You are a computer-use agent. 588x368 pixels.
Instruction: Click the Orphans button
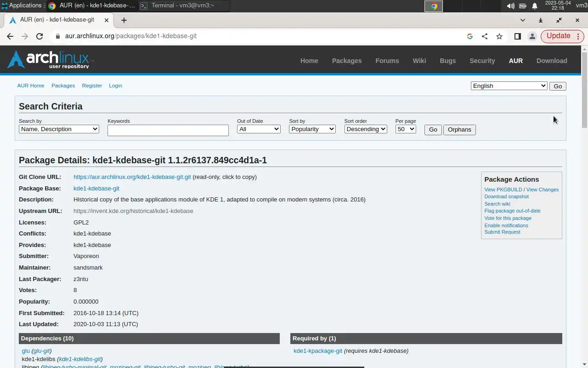(x=459, y=130)
